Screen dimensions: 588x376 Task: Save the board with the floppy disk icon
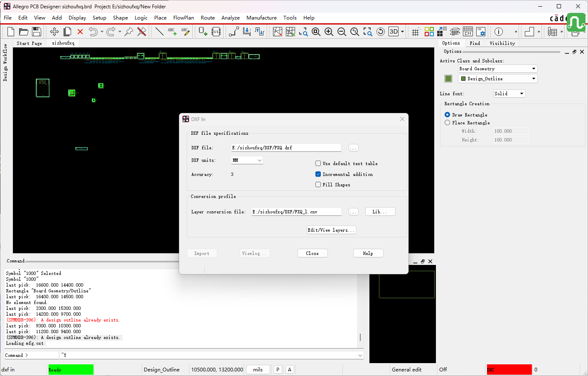click(x=37, y=32)
